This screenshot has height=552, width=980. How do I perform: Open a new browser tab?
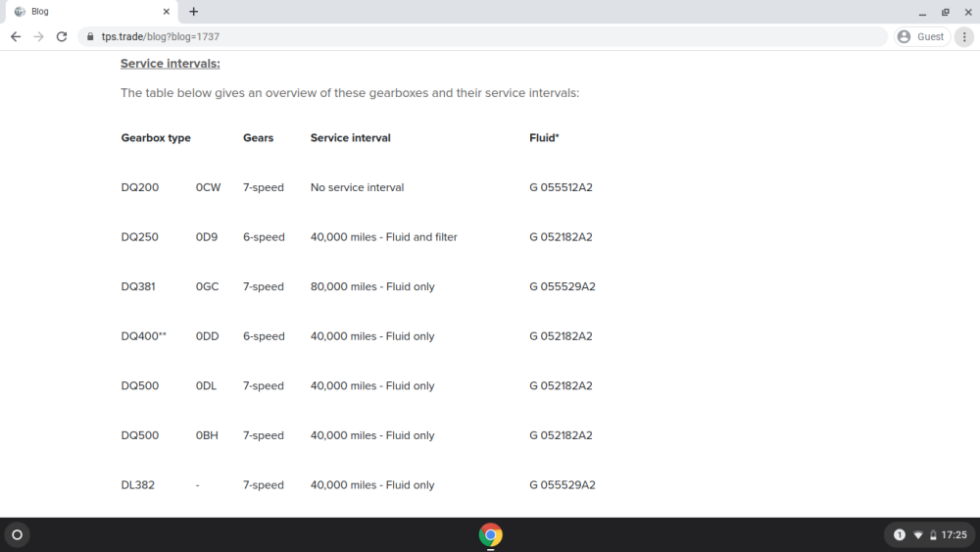coord(194,12)
